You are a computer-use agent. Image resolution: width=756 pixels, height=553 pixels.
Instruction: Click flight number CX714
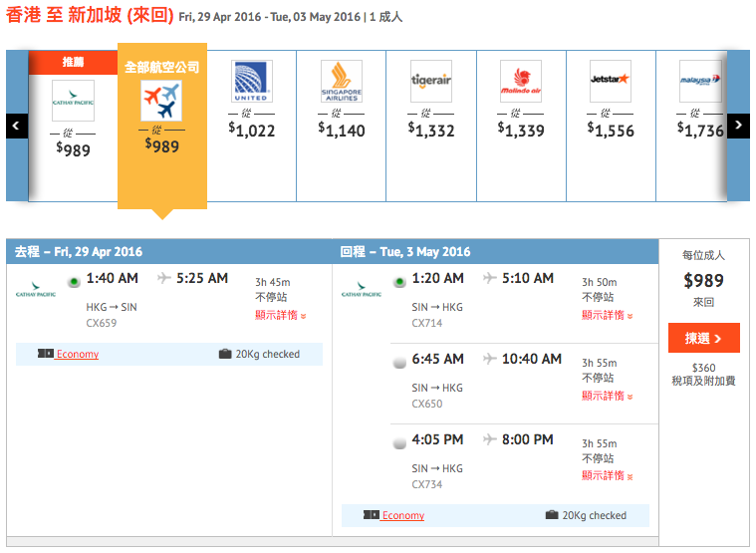(x=426, y=323)
